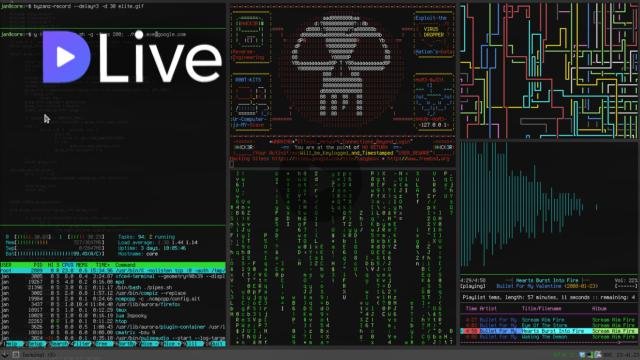Screen dimensions: 640x360
Task: Select Eye Of The Storm track in the playlist
Action: (544, 325)
